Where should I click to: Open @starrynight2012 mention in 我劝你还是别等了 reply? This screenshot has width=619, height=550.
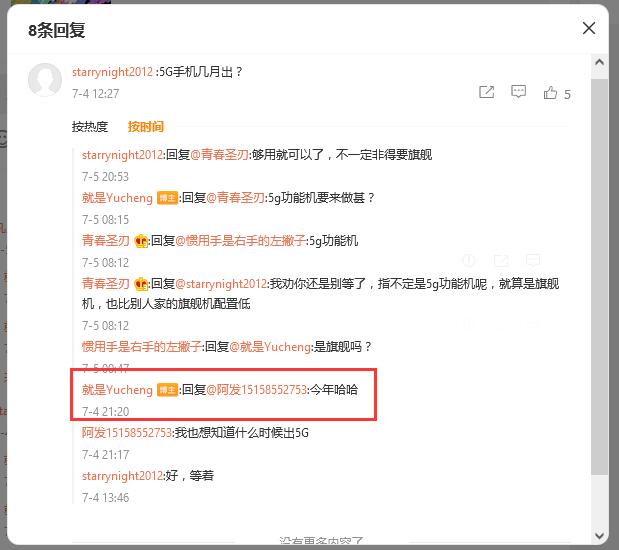(221, 284)
